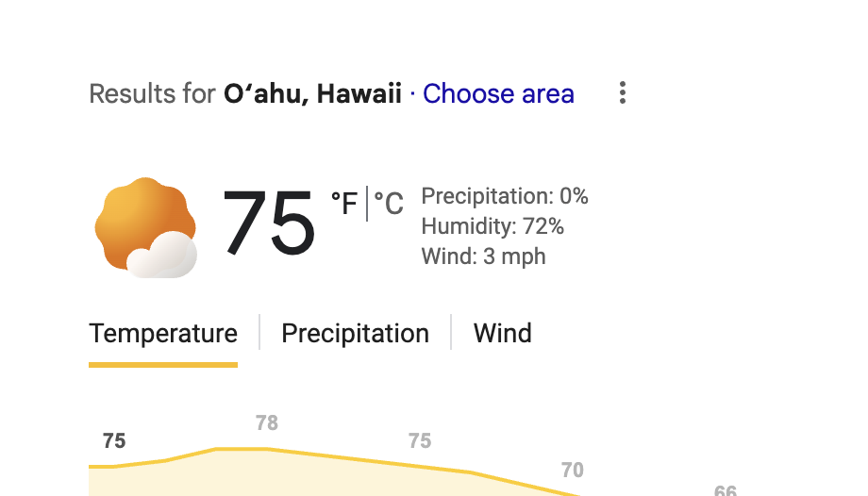Select the °F temperature unit
868x496 pixels.
pos(344,203)
